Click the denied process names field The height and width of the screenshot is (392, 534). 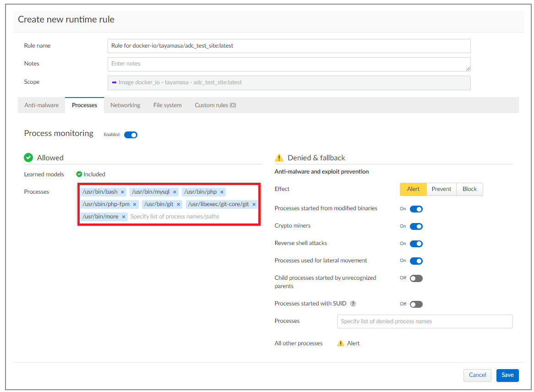click(x=424, y=321)
